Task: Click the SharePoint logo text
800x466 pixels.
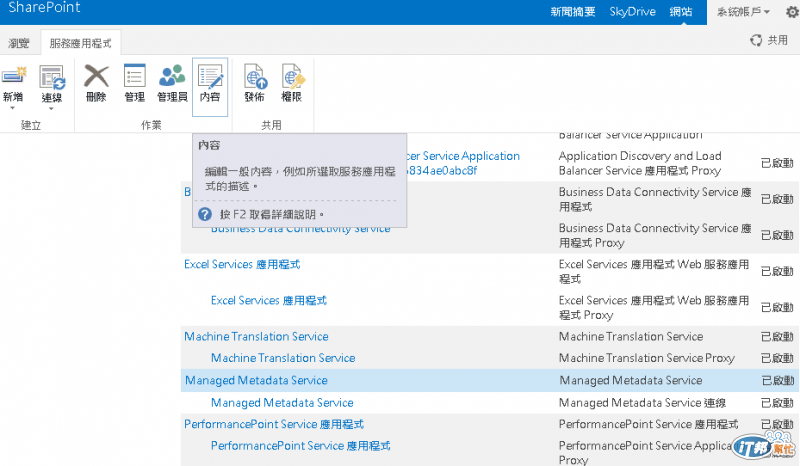Action: [44, 8]
